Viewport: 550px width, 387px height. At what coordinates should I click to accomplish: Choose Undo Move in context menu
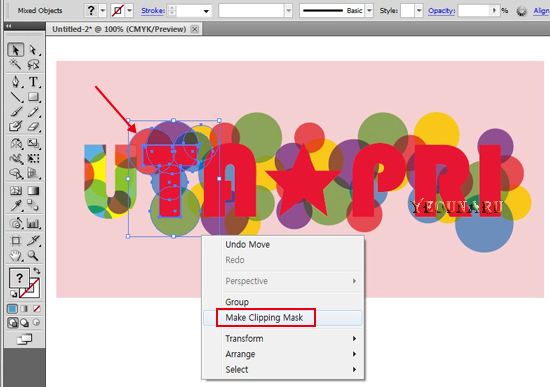coord(283,245)
